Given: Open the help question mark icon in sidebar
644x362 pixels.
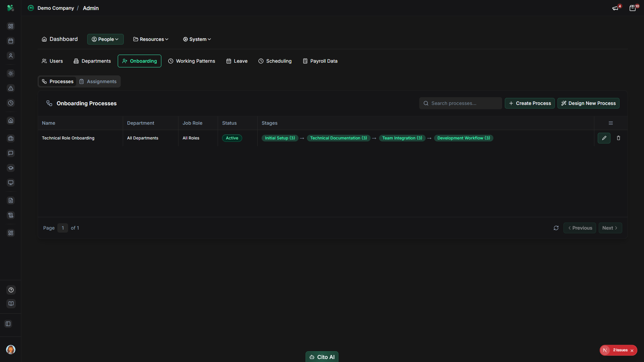Looking at the screenshot, I should pos(11,290).
